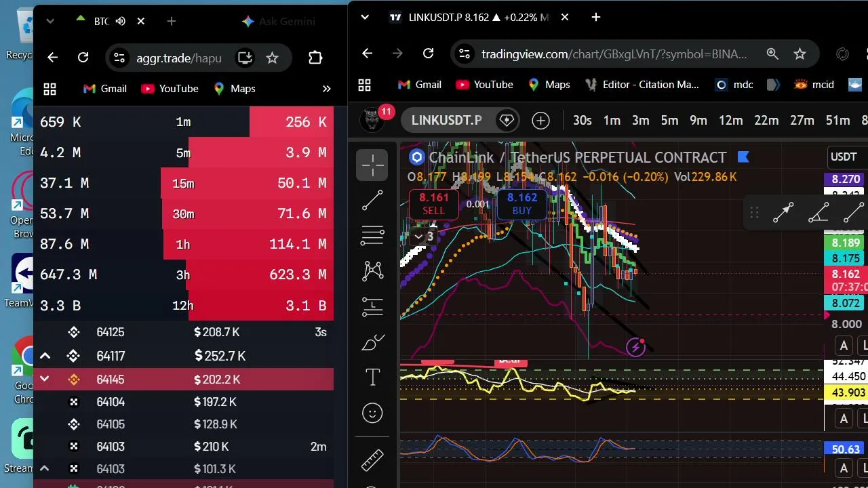Bookmark the aggr.trade page with star icon
Image resolution: width=868 pixels, height=488 pixels.
coord(272,58)
